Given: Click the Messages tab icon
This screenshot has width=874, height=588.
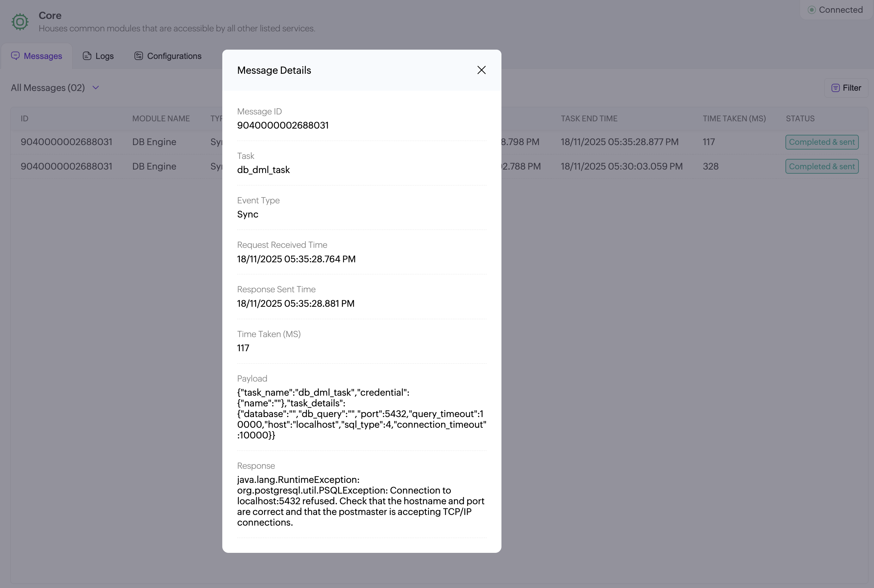Looking at the screenshot, I should (x=16, y=56).
